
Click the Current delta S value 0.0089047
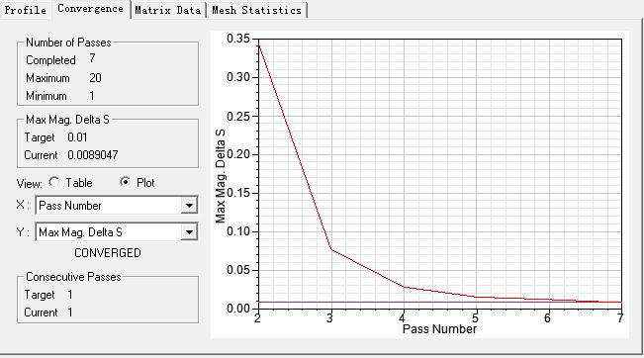coord(93,155)
